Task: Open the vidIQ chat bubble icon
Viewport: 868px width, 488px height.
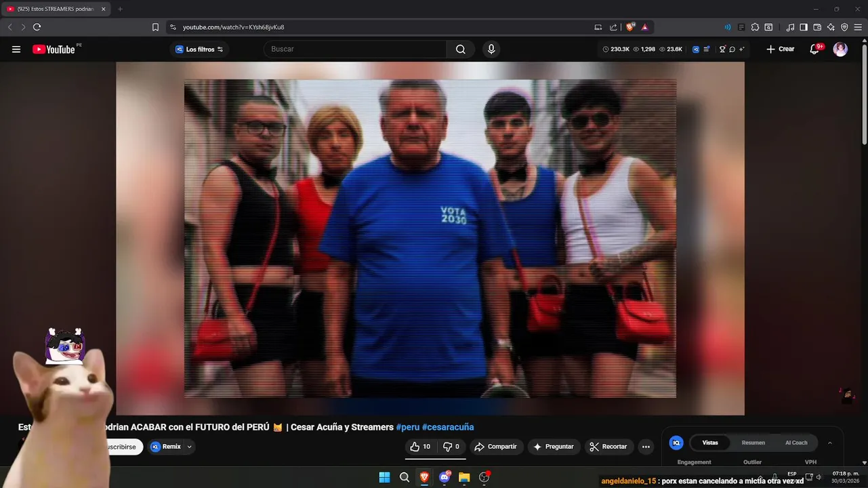Action: pyautogui.click(x=732, y=49)
